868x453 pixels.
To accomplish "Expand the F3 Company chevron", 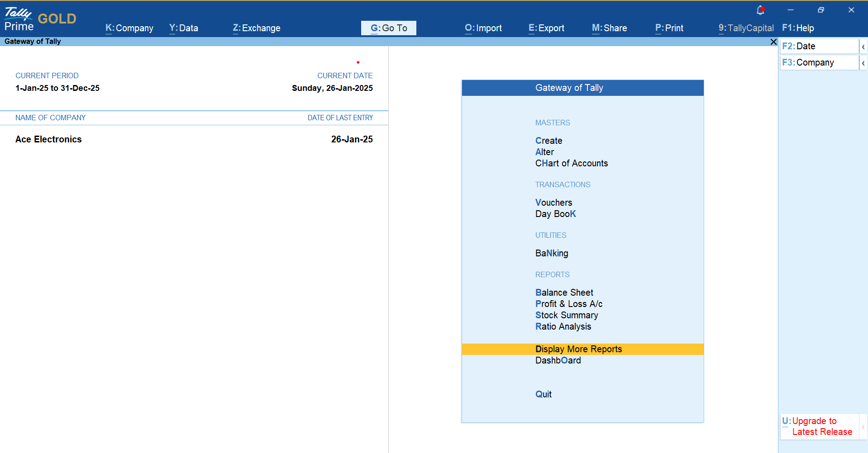I will 863,63.
